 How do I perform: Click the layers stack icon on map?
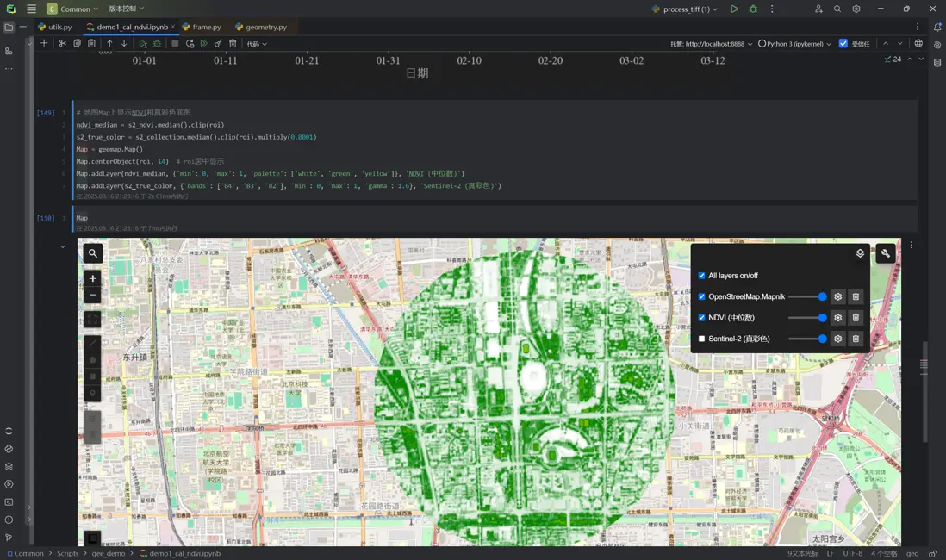click(x=860, y=253)
